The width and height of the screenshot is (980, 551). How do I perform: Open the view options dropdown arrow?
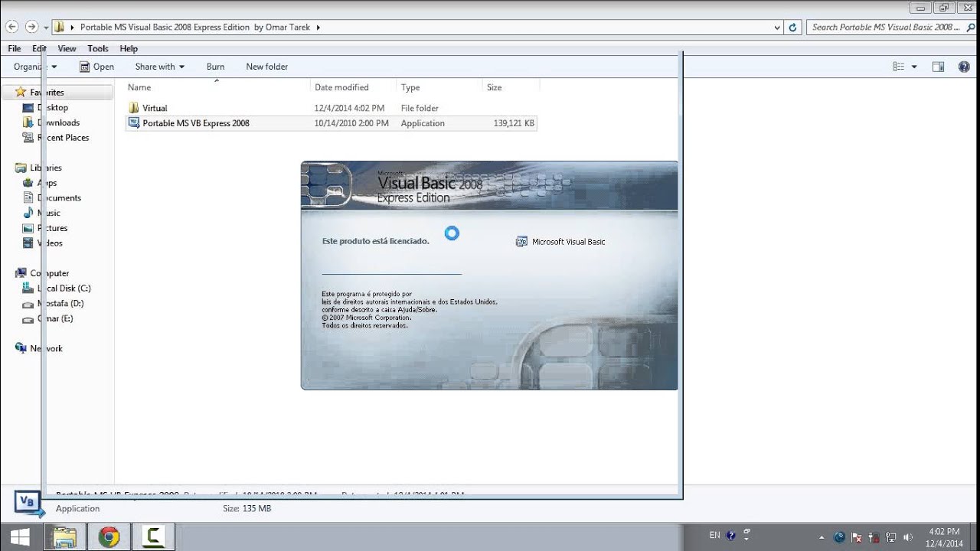(914, 67)
